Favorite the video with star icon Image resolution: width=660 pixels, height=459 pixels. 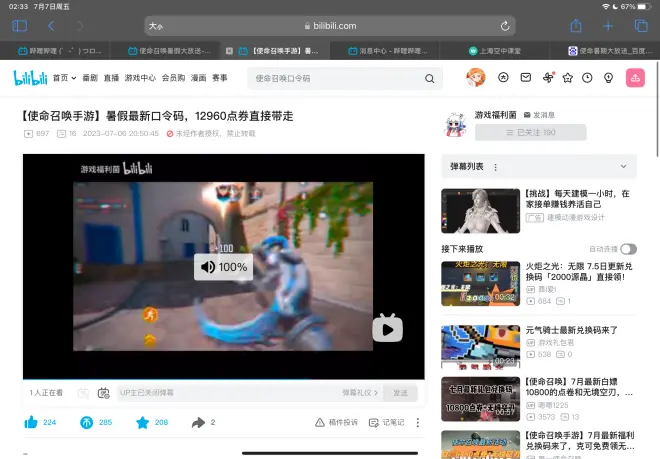coord(143,422)
